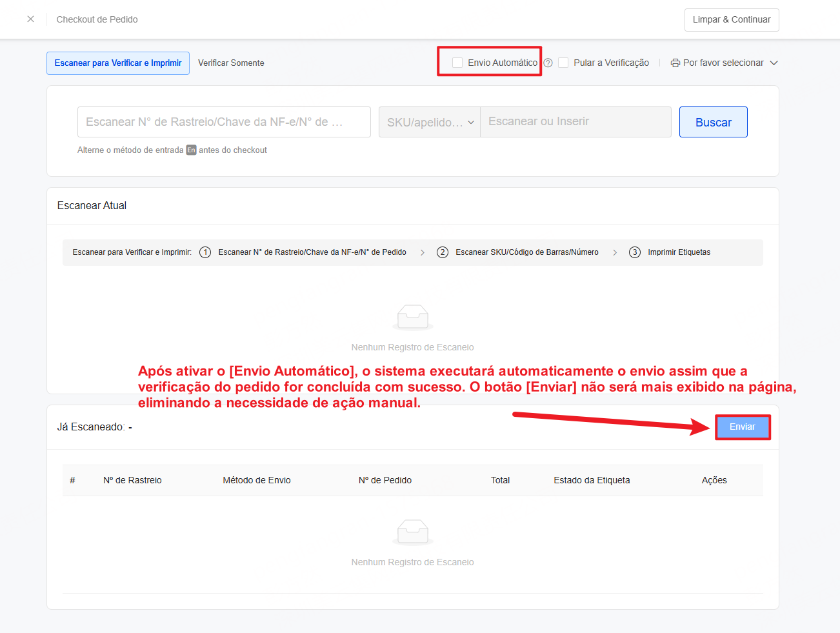Open the Por favor selecionar dropdown

[725, 63]
